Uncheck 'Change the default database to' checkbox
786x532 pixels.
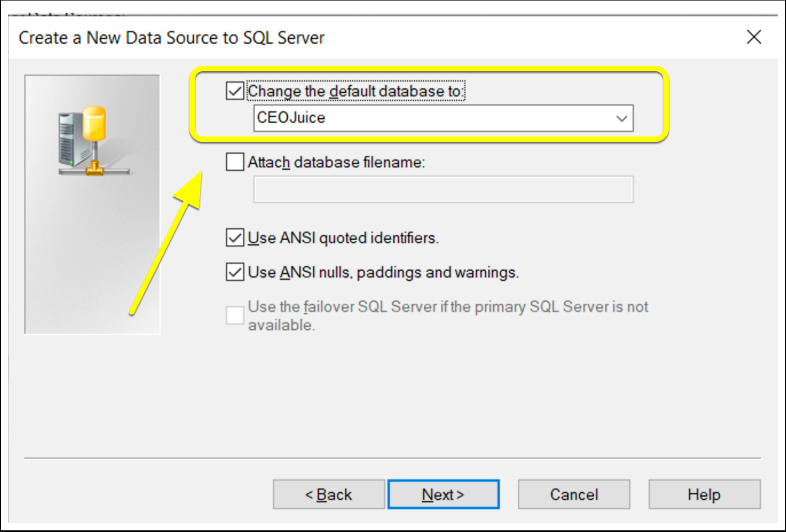pyautogui.click(x=235, y=91)
